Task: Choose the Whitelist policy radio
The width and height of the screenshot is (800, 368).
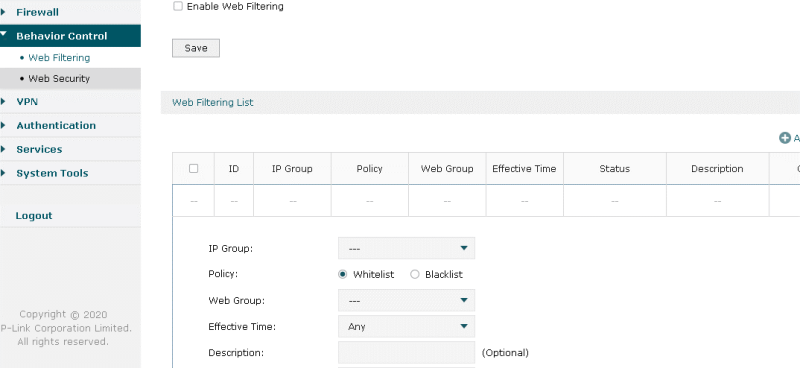Action: (x=343, y=275)
